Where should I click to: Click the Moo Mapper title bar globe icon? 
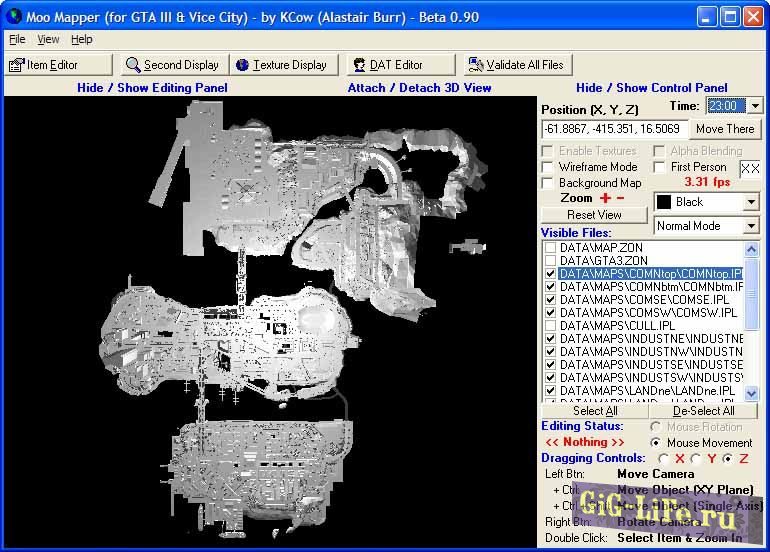click(x=14, y=16)
